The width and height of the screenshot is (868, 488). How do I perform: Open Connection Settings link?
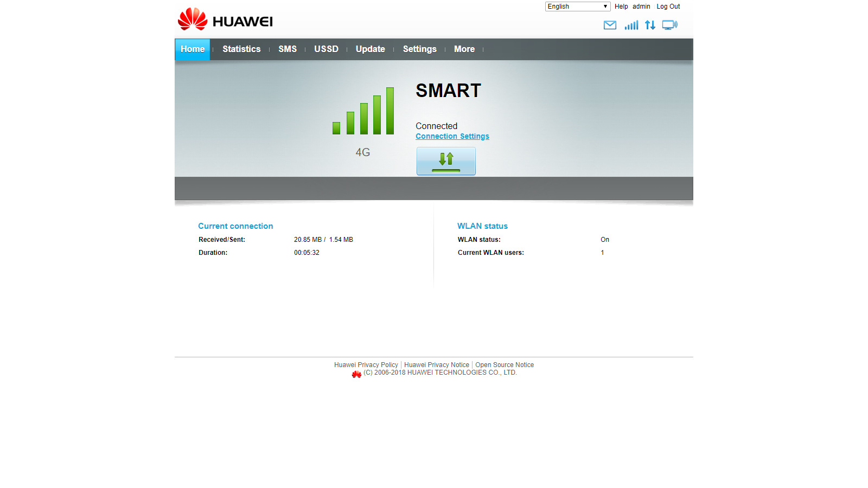click(452, 137)
